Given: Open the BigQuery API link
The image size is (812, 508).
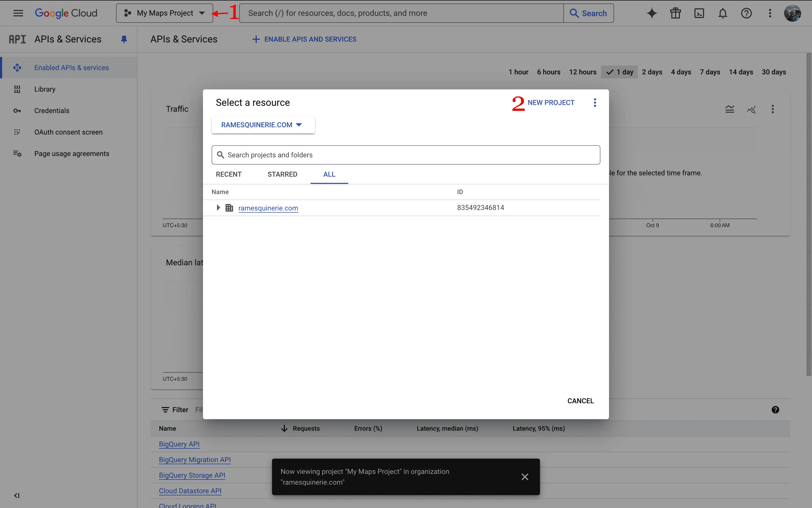Looking at the screenshot, I should click(179, 444).
